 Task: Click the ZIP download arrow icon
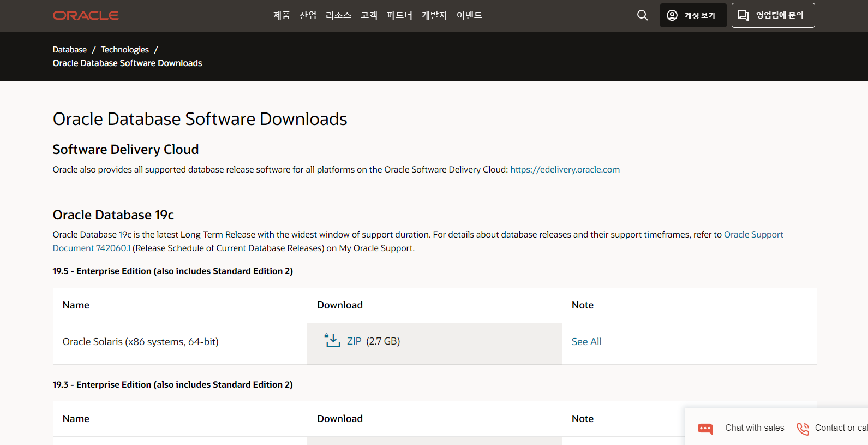(x=332, y=341)
